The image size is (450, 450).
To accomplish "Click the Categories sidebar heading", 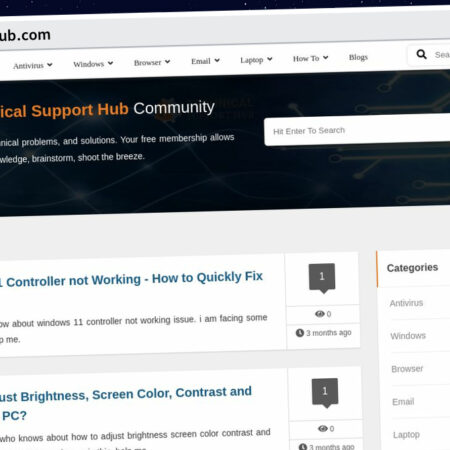I will pyautogui.click(x=412, y=268).
